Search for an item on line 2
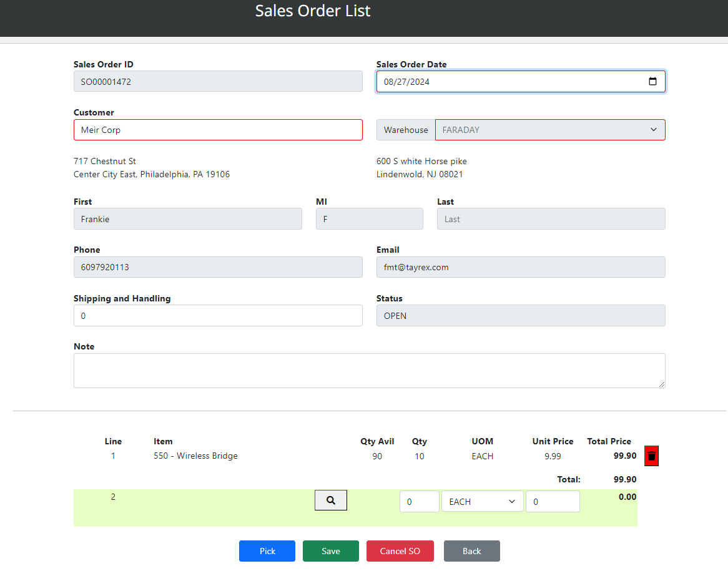 pos(330,500)
